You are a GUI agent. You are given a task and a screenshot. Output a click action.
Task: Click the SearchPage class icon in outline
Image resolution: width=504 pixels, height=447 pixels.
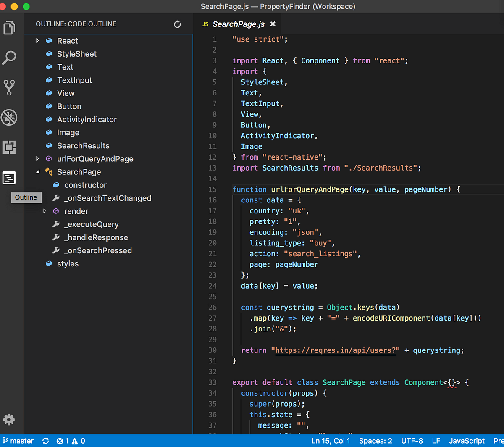[x=49, y=172]
